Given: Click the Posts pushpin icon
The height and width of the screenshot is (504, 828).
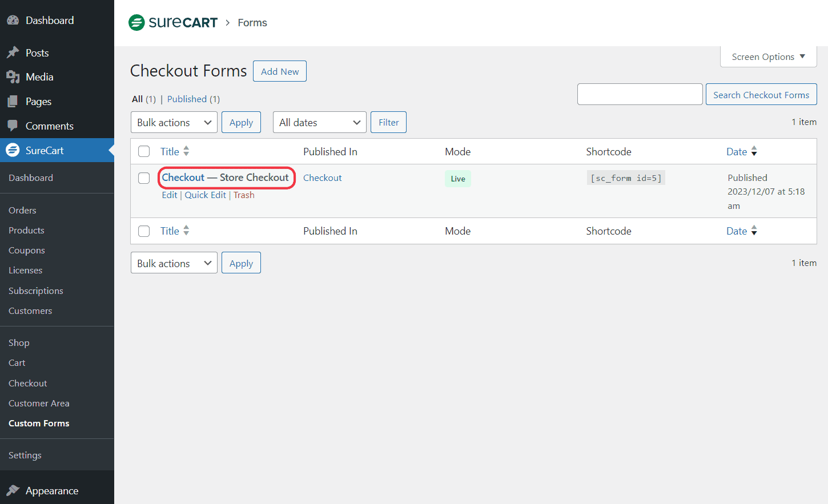Looking at the screenshot, I should (13, 53).
